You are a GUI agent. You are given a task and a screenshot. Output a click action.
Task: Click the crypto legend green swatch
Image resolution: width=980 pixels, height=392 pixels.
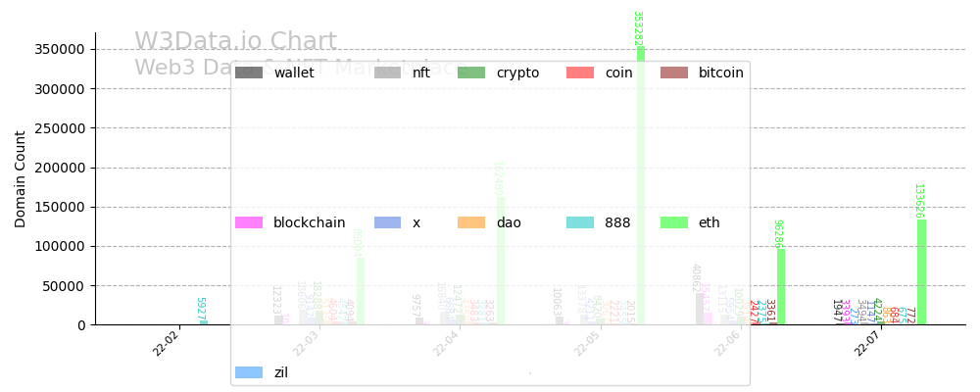click(471, 73)
